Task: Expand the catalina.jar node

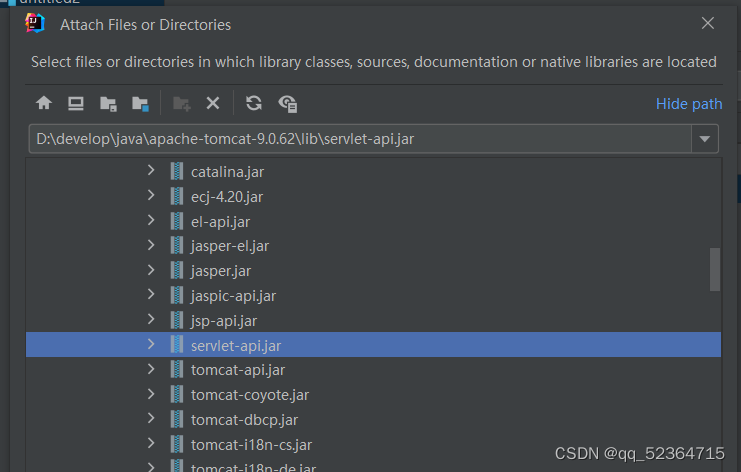Action: 151,171
